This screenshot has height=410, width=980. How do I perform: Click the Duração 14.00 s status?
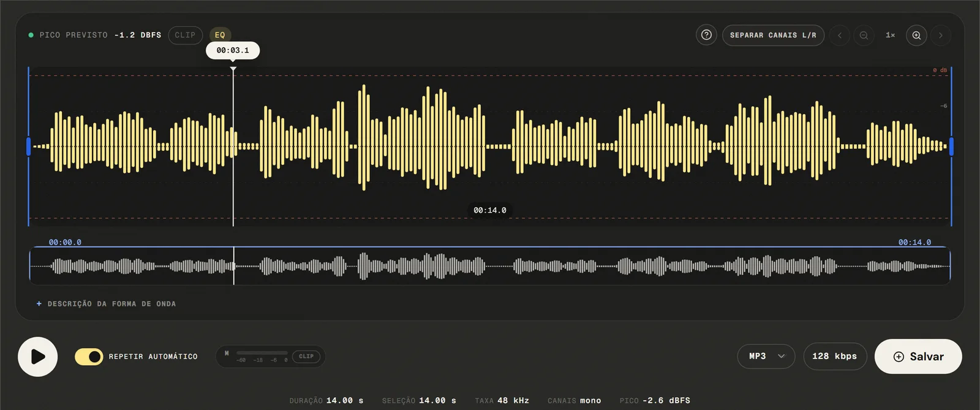(326, 401)
